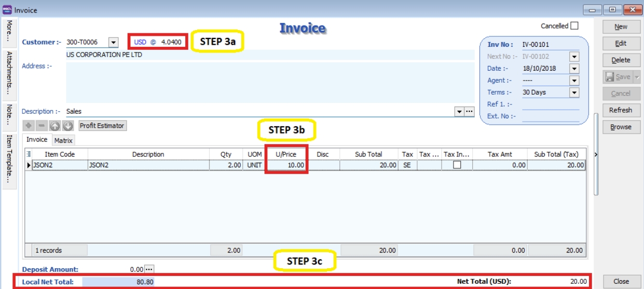Viewport: 644px width, 289px height.
Task: Click the add row plus icon
Action: 29,126
